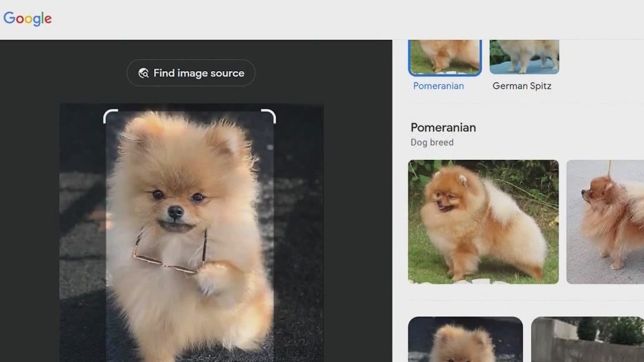The image size is (644, 362).
Task: Click the Lens magnifier icon inside Find image source
Action: (144, 73)
